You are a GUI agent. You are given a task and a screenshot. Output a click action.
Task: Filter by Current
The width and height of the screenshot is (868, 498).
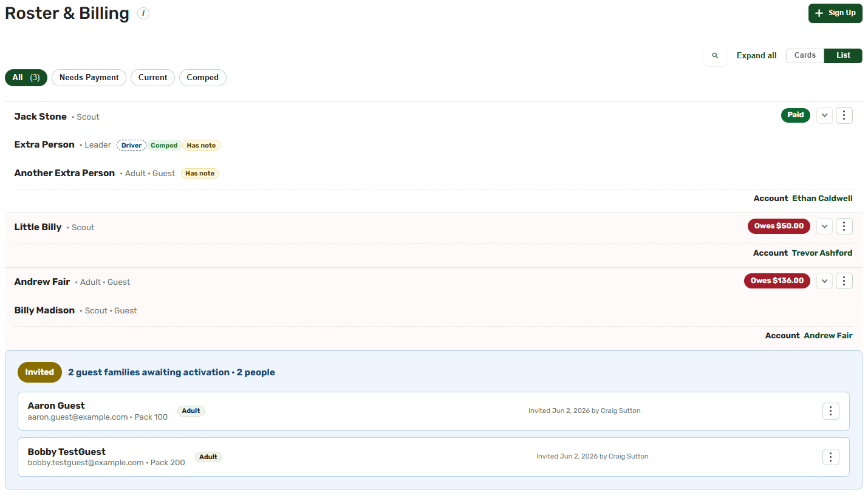coord(152,78)
